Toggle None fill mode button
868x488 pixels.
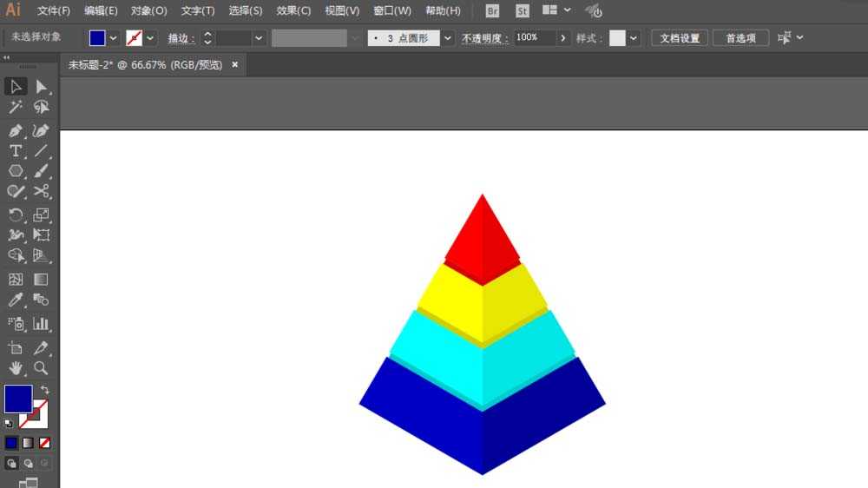[45, 443]
